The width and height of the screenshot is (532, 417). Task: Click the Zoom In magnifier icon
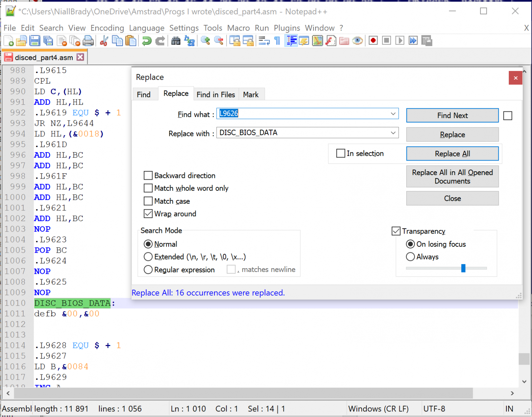205,41
